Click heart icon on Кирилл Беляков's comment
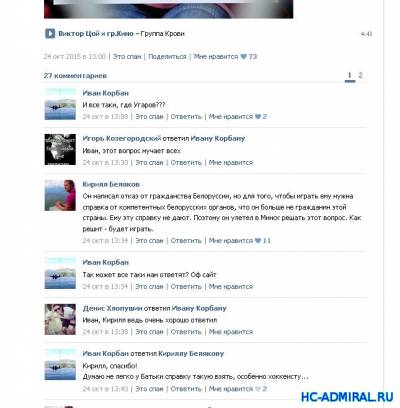The height and width of the screenshot is (408, 400). pos(258,241)
